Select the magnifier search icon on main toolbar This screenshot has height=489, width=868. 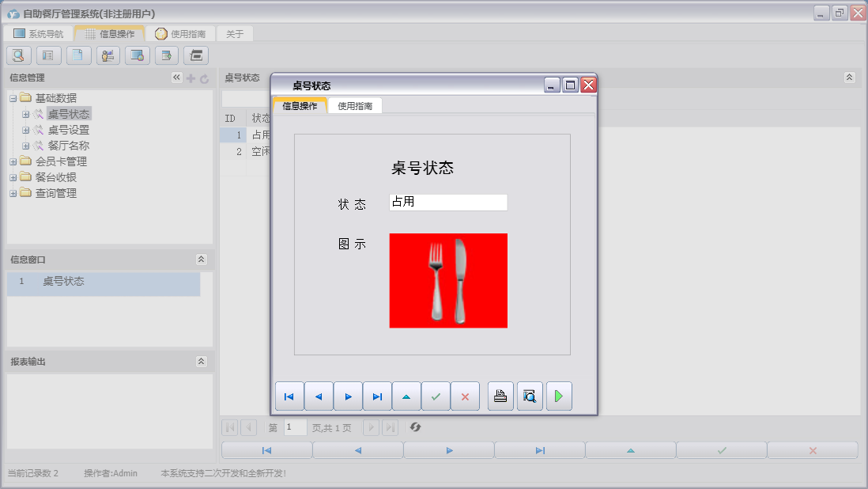(17, 55)
